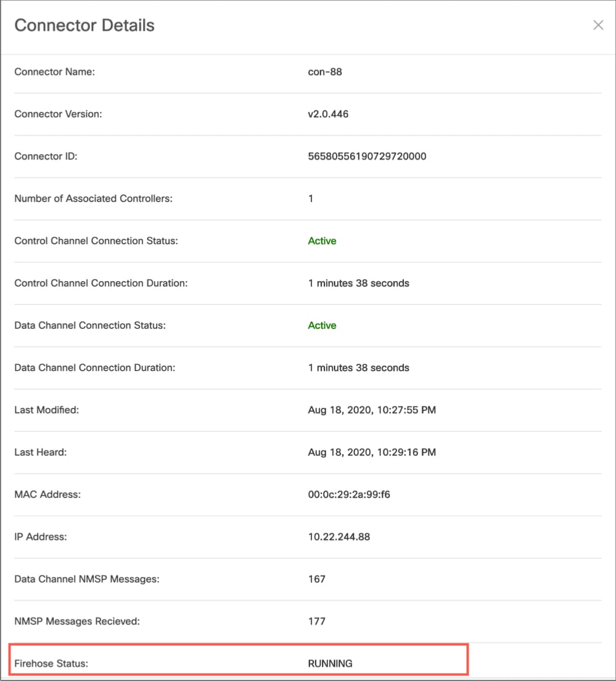This screenshot has height=681, width=616.
Task: Click the Number of Associated Controllers label
Action: pos(93,198)
